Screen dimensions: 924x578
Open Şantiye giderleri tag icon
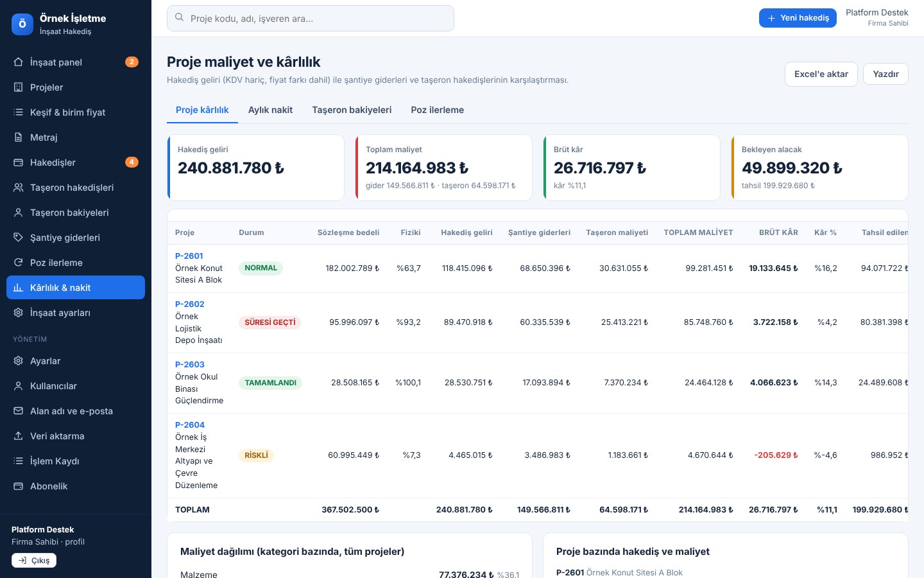click(18, 238)
